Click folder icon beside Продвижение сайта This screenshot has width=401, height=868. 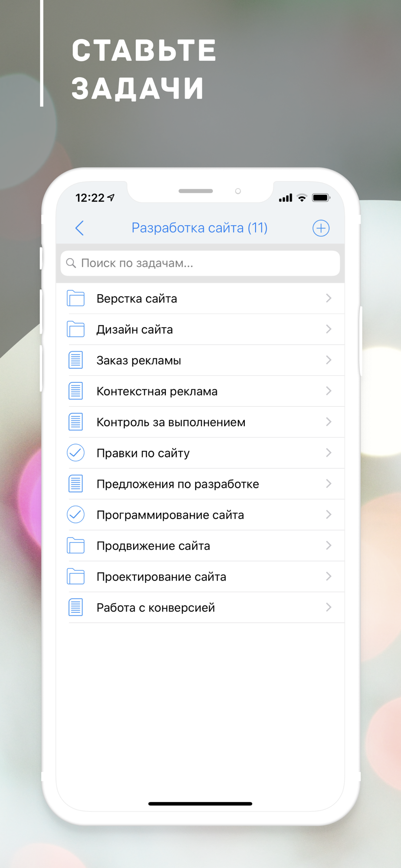(x=76, y=546)
